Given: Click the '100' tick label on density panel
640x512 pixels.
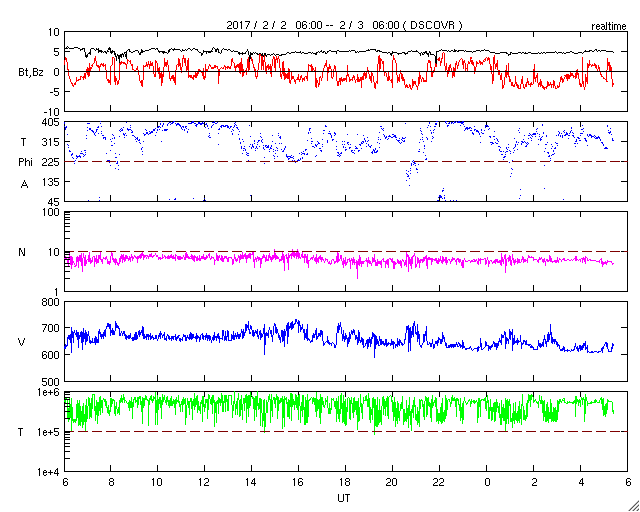Looking at the screenshot, I should (x=51, y=213).
